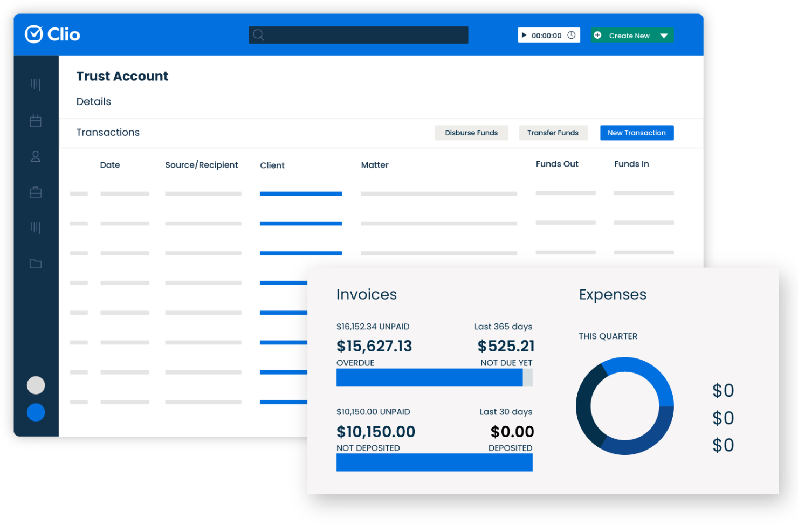Click the clock icon in the timer widget
This screenshot has height=532, width=798.
point(572,34)
